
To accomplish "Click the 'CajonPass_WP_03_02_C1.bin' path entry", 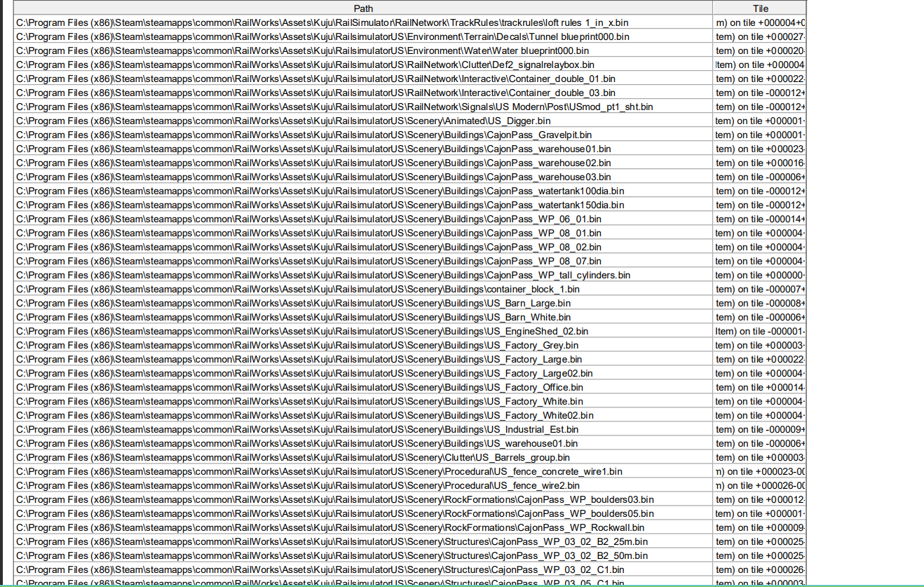I will [363, 569].
